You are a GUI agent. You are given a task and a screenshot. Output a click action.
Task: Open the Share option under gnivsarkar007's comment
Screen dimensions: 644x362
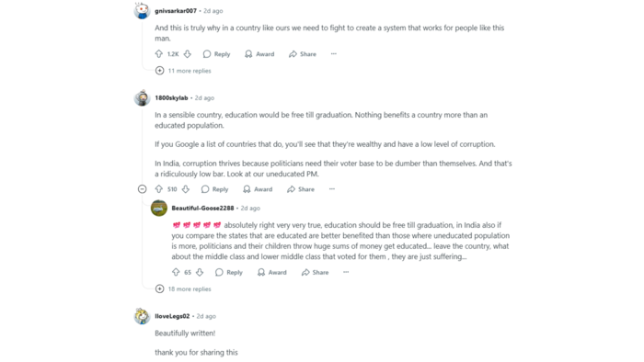pyautogui.click(x=303, y=54)
